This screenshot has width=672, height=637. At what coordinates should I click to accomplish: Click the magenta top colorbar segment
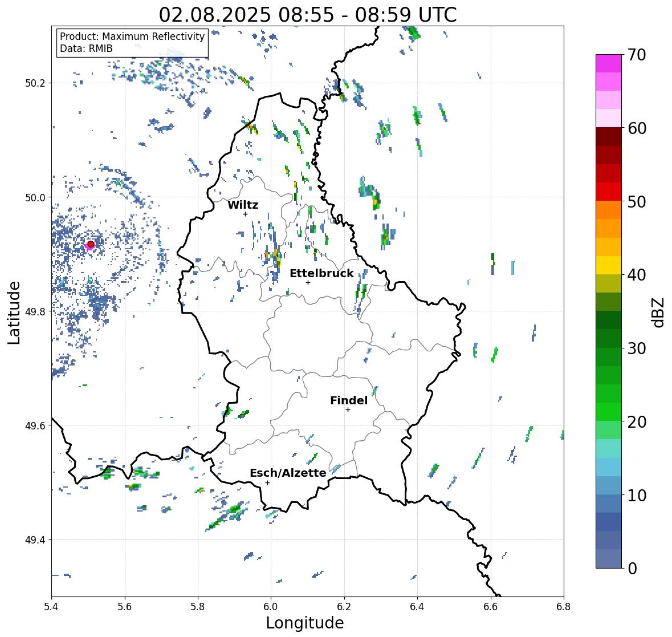(609, 64)
